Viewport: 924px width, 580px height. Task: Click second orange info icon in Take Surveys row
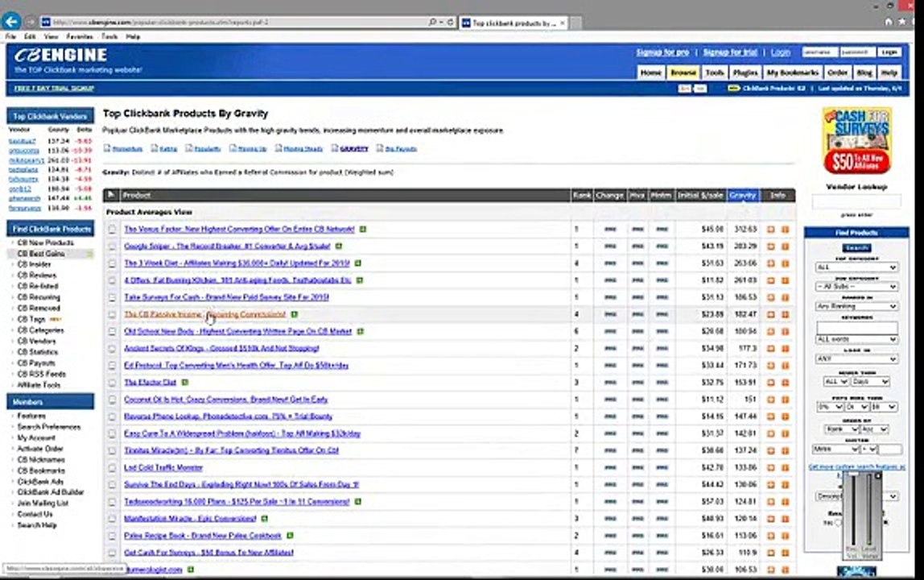click(785, 297)
